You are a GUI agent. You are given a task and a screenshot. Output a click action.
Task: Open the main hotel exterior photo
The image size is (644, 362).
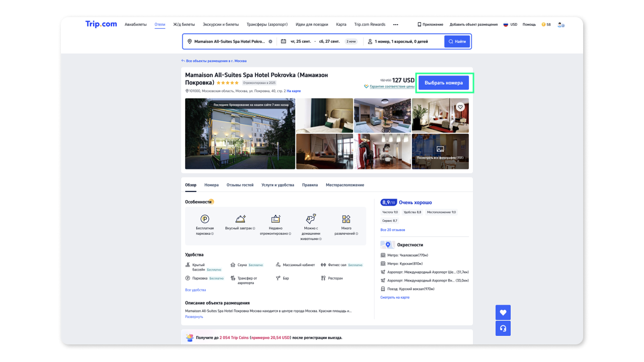click(240, 134)
